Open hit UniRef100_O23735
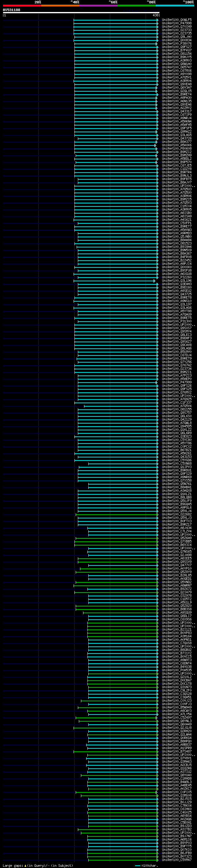 point(177,33)
